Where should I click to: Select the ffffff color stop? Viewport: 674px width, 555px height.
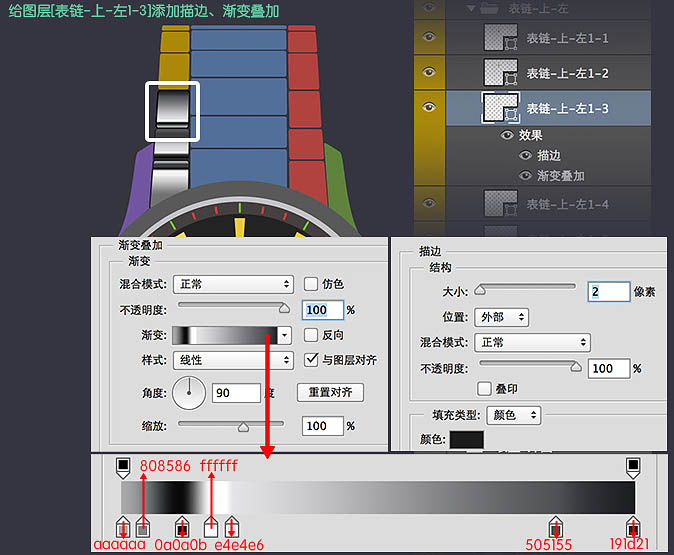coord(211,527)
